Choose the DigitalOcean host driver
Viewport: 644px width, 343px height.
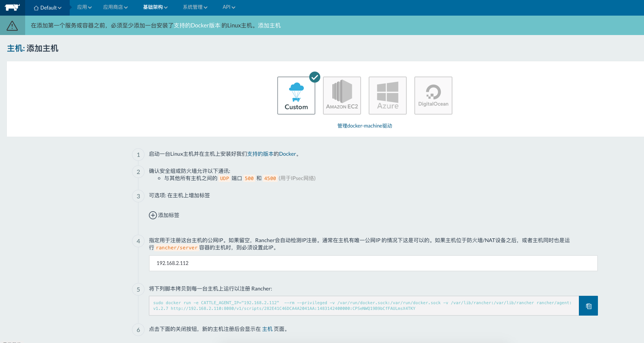tap(433, 96)
